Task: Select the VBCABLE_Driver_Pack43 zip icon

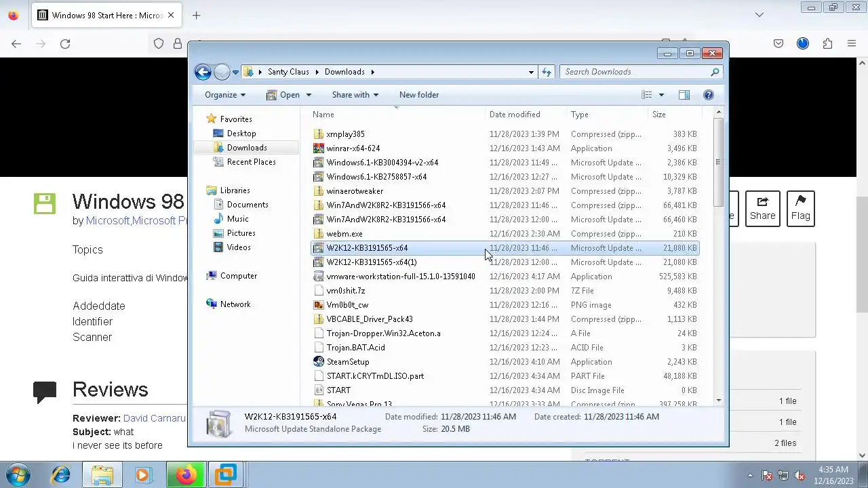Action: [319, 319]
